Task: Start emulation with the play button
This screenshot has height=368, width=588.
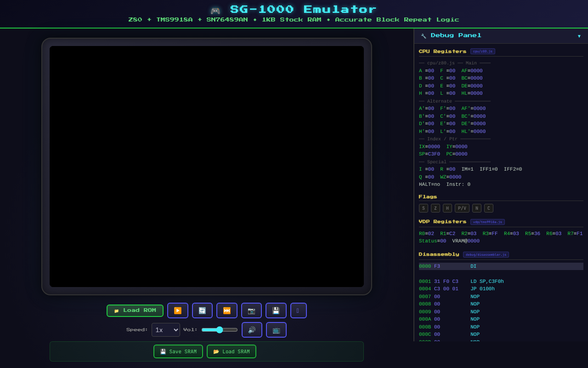Action: (178, 310)
